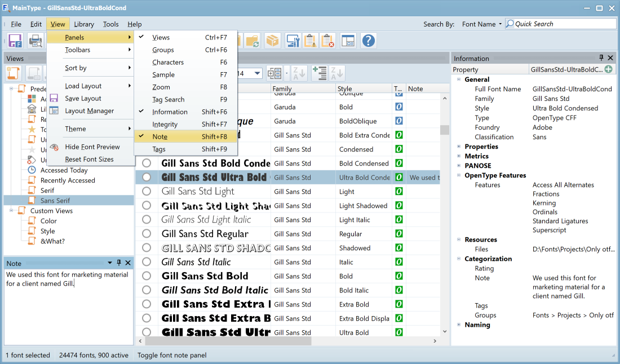Click the font list horizontal scrollbar thumb

(x=228, y=341)
